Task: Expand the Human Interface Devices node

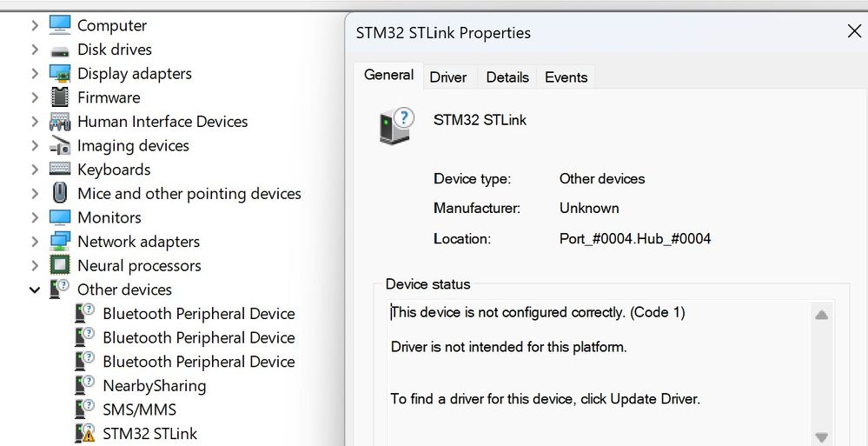Action: (35, 122)
